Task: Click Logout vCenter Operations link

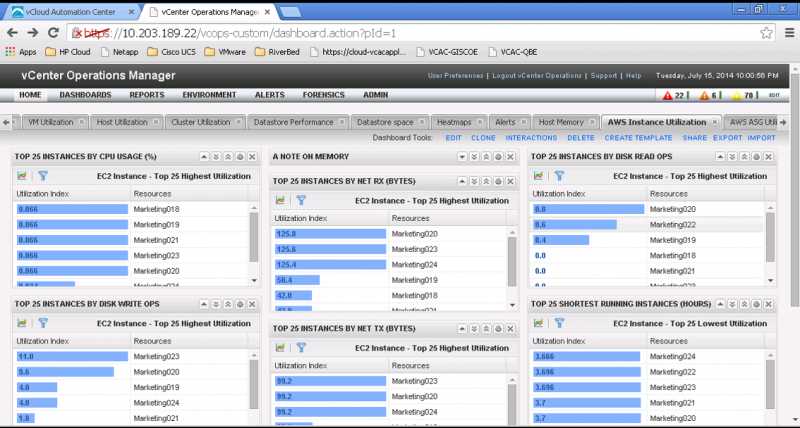Action: (537, 76)
